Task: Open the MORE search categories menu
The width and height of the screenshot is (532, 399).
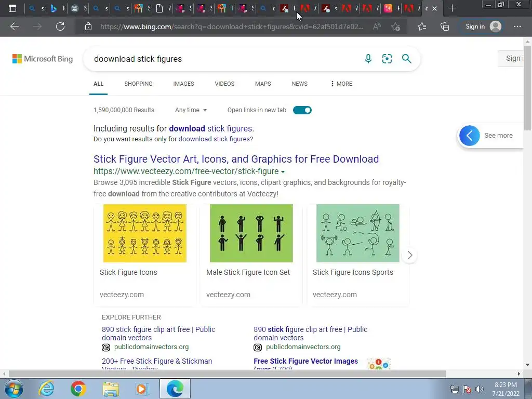Action: point(341,84)
